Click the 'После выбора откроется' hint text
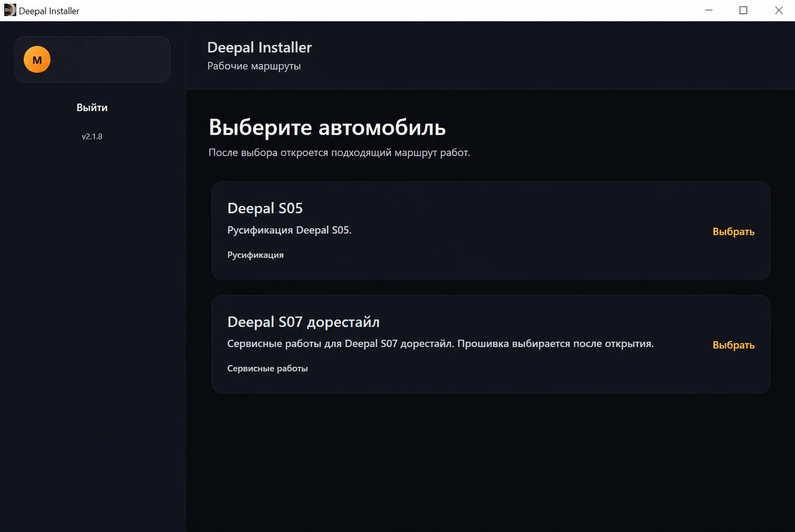 [339, 152]
